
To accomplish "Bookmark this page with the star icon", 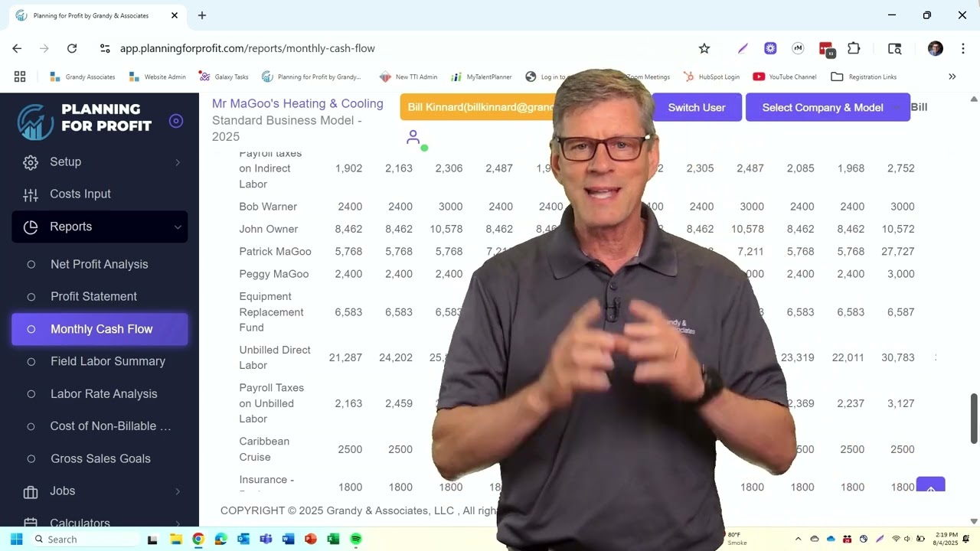I will [704, 48].
